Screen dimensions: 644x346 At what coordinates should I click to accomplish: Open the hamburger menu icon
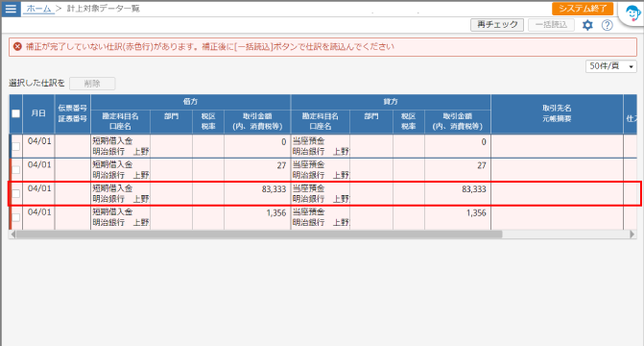(12, 9)
